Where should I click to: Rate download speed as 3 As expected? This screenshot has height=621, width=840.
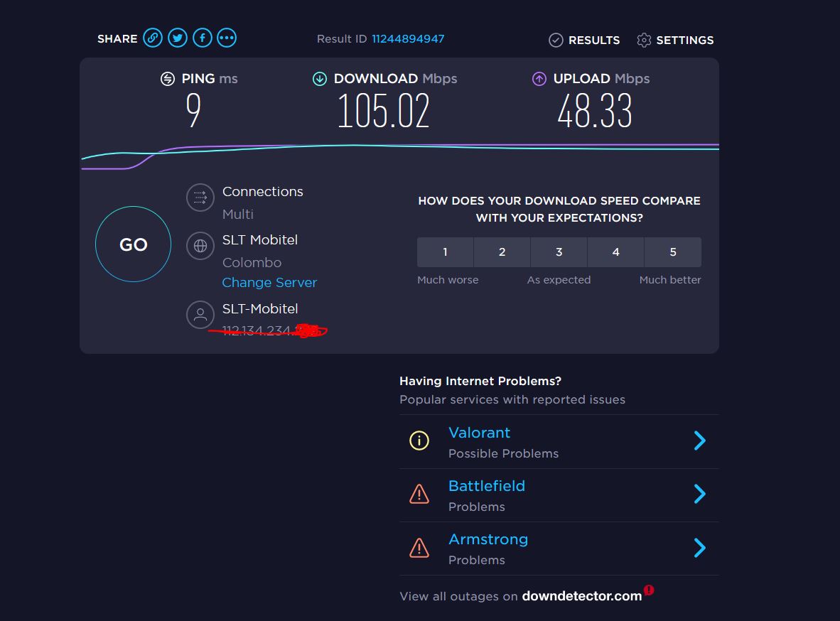click(x=559, y=252)
